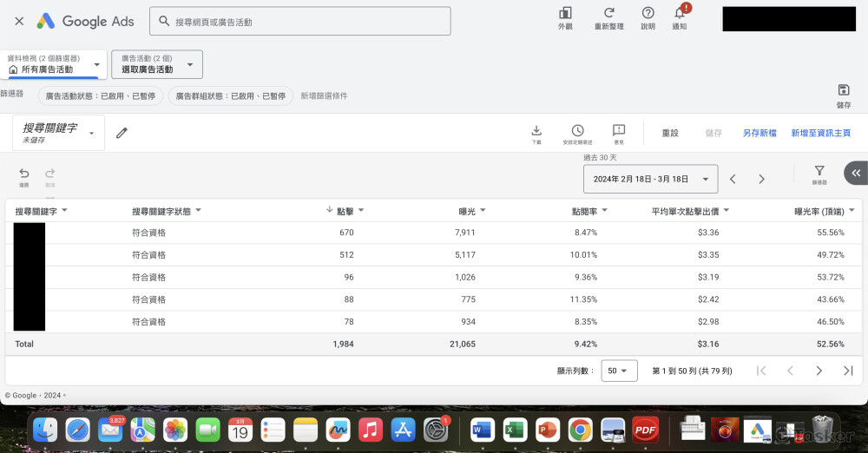
Task: Open the 平均單次點擊出價 column header menu
Action: (727, 210)
